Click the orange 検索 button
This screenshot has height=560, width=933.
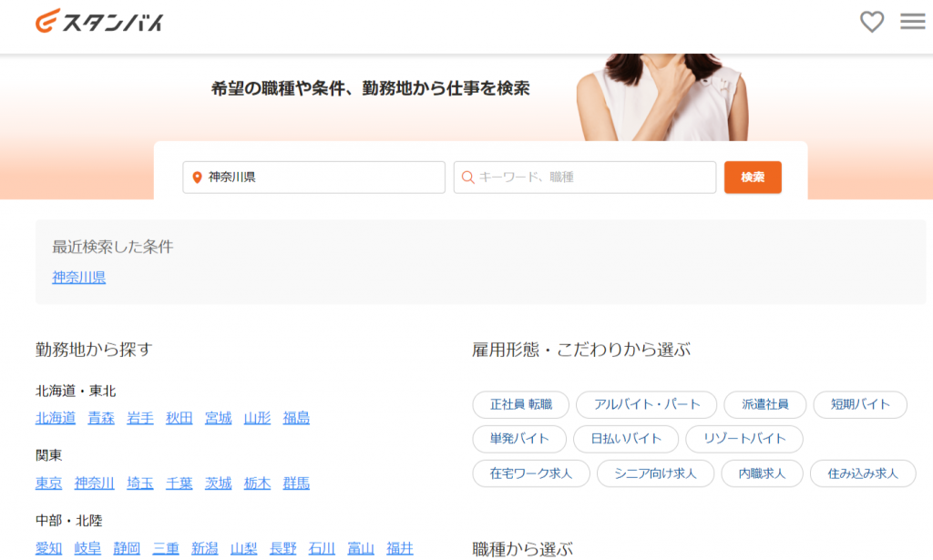coord(753,178)
